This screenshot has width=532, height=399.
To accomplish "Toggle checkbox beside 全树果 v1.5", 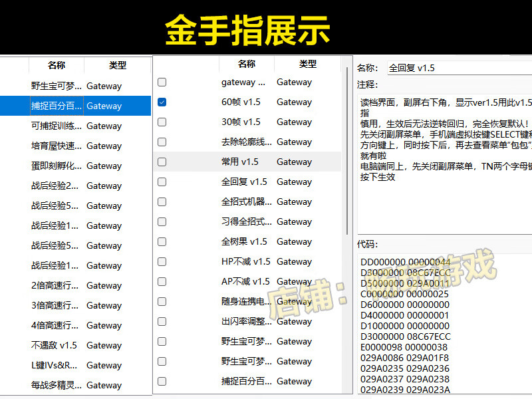I will 162,242.
